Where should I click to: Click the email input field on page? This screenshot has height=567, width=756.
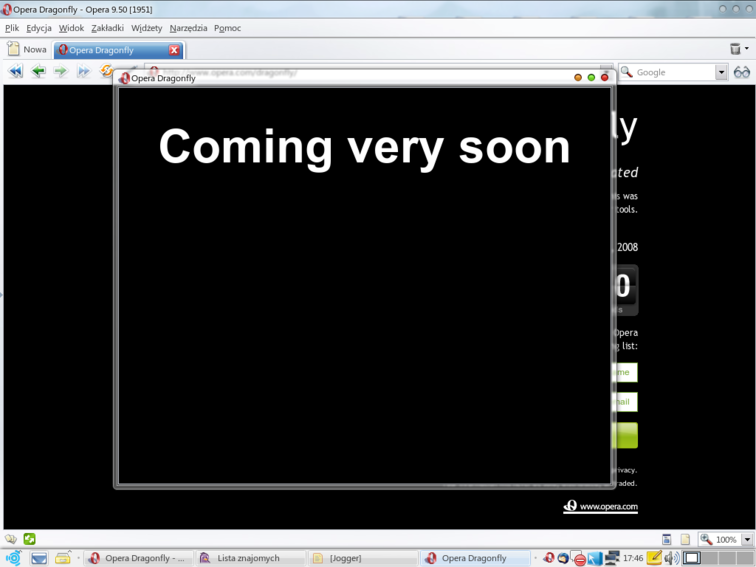point(625,402)
